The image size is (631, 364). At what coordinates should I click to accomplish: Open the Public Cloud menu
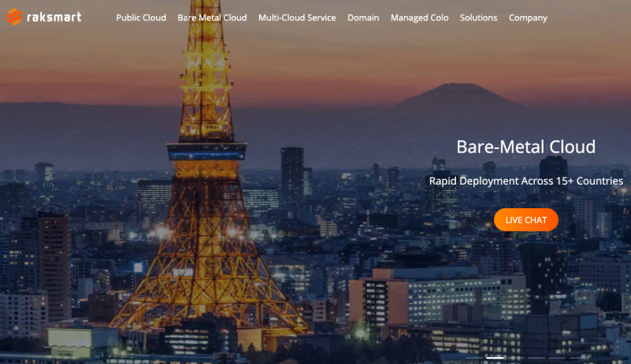pyautogui.click(x=141, y=18)
